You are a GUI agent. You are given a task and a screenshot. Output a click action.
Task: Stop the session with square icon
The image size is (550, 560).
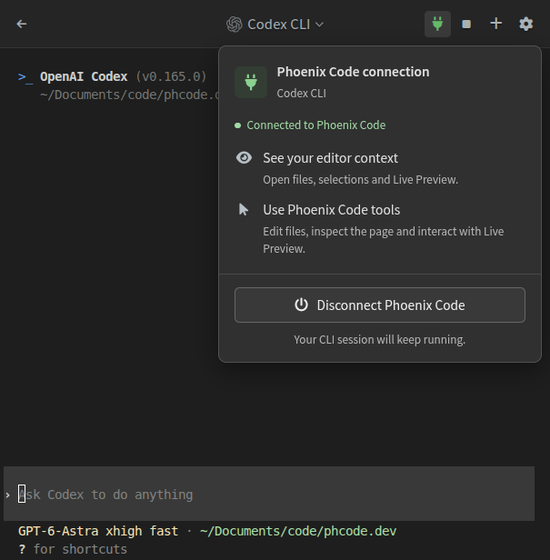(466, 24)
